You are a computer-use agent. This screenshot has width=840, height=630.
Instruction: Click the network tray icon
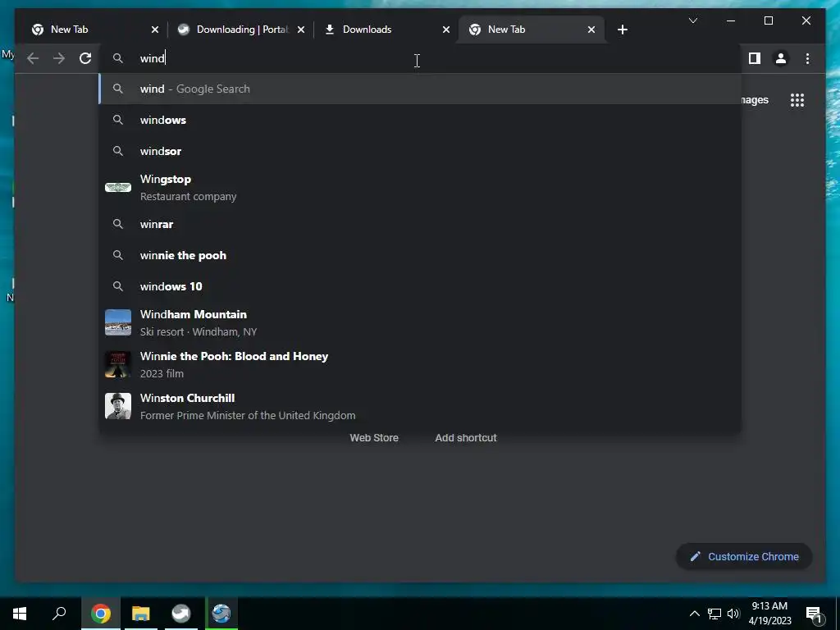pyautogui.click(x=714, y=614)
